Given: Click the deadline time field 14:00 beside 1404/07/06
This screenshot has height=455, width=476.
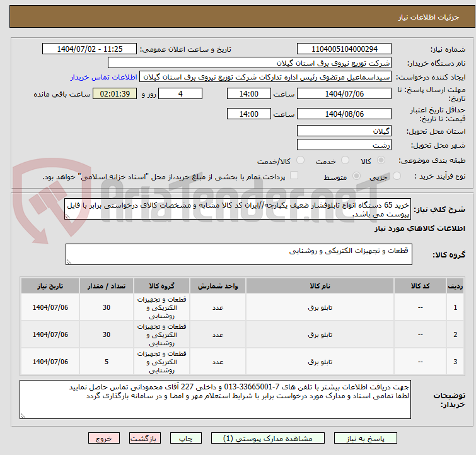Looking at the screenshot, I should coord(248,93).
